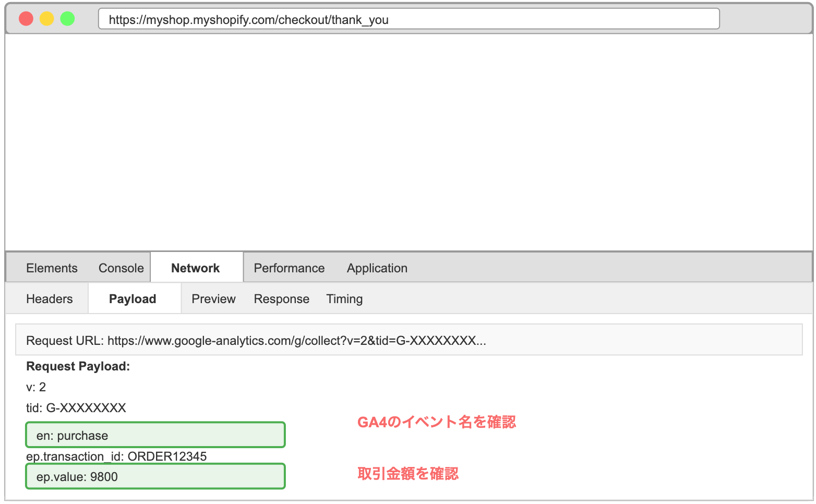Open the Preview sub-tab

coord(213,299)
